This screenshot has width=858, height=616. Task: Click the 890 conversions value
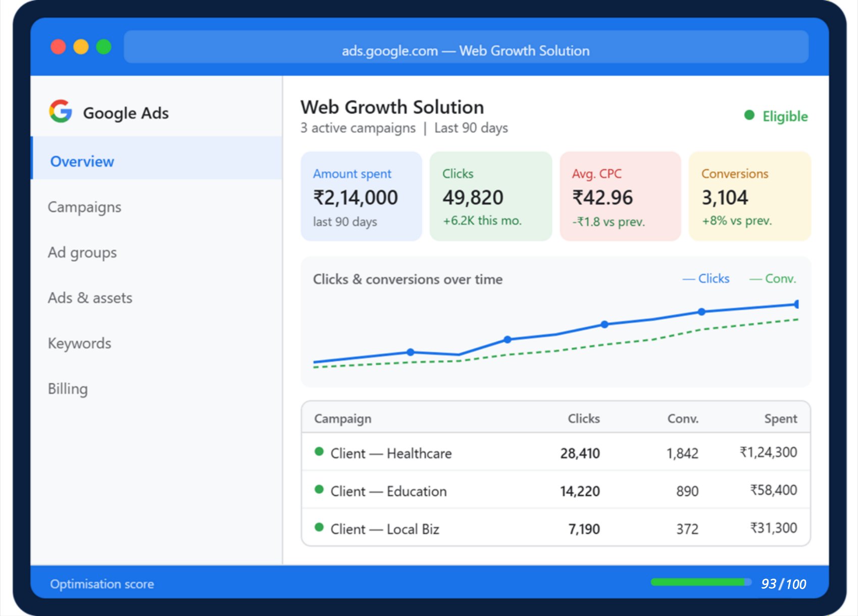(687, 491)
